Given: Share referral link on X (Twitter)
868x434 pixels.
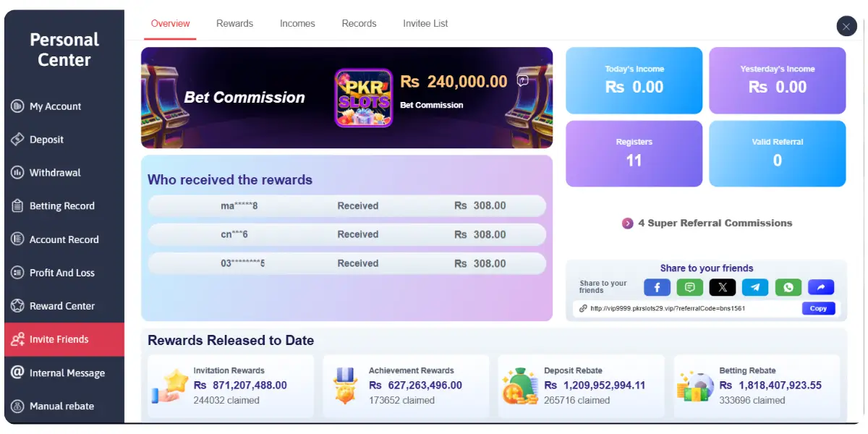Looking at the screenshot, I should pyautogui.click(x=723, y=287).
